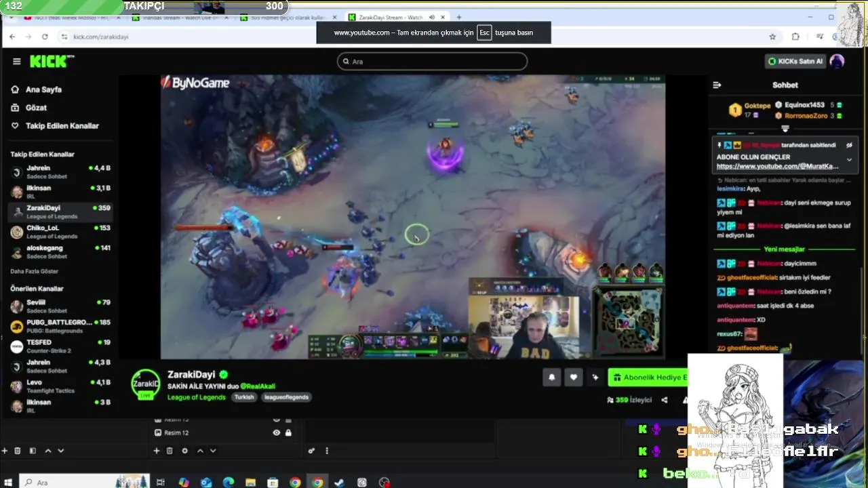The width and height of the screenshot is (868, 488).
Task: Open Chrome extensions puzzle icon
Action: [x=795, y=37]
